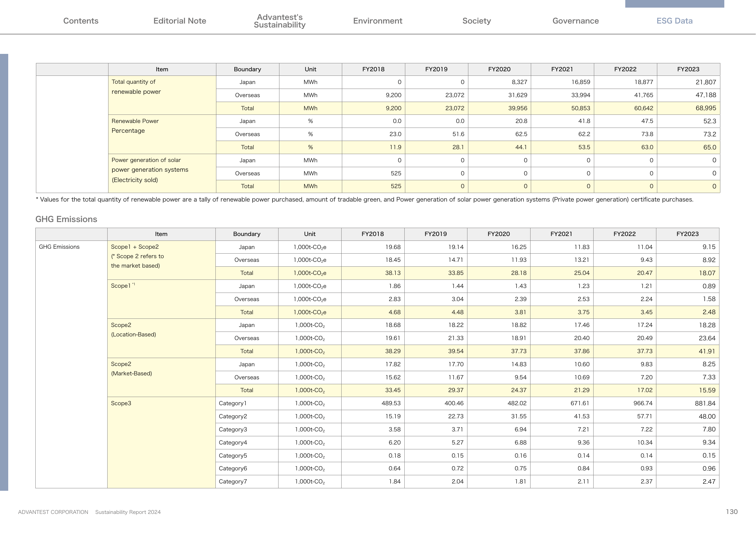Select 'Power generation of solar' item cell
The height and width of the screenshot is (534, 756).
pyautogui.click(x=162, y=174)
